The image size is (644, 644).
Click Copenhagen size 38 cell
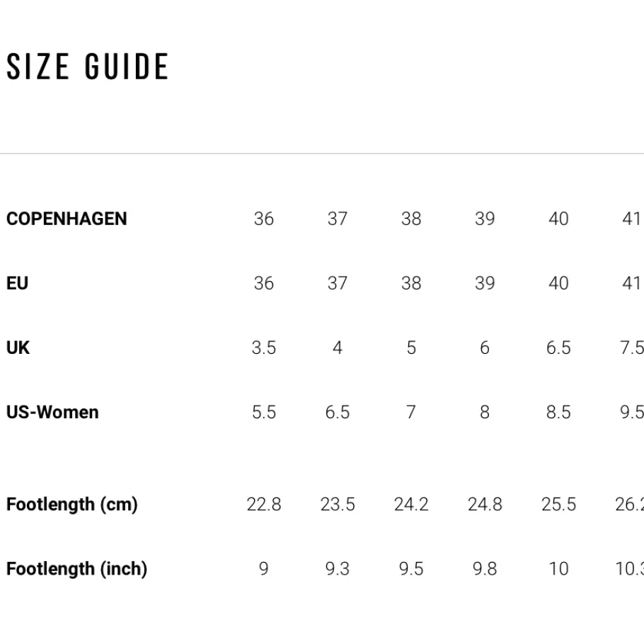coord(411,219)
